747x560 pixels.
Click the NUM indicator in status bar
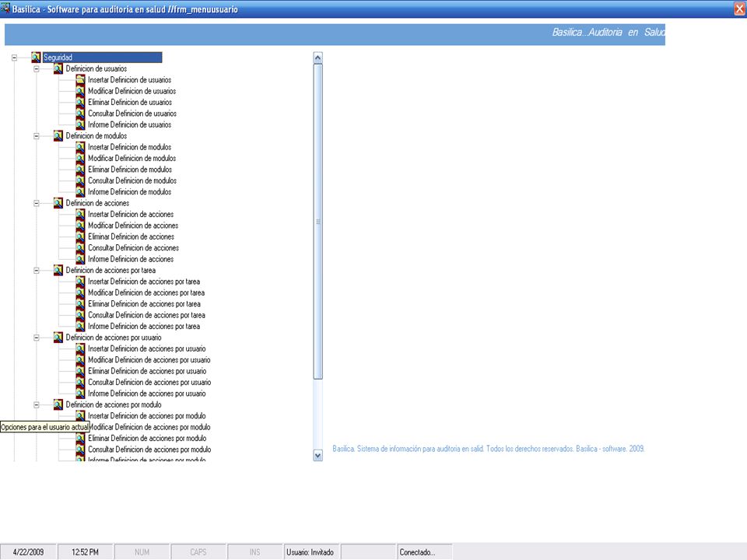[142, 552]
